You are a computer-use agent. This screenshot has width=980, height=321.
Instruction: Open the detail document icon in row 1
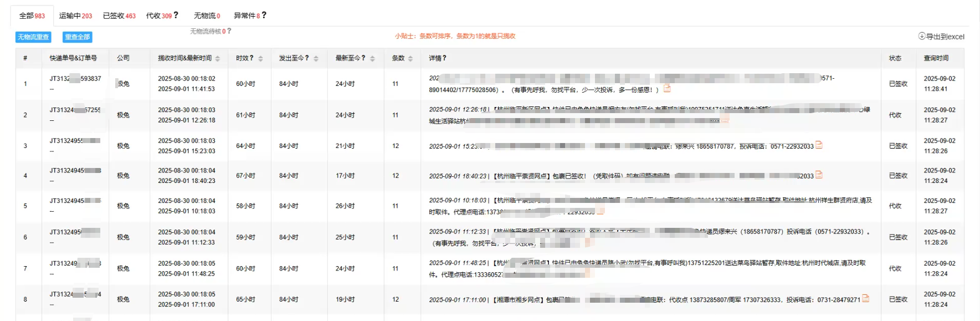click(x=667, y=88)
